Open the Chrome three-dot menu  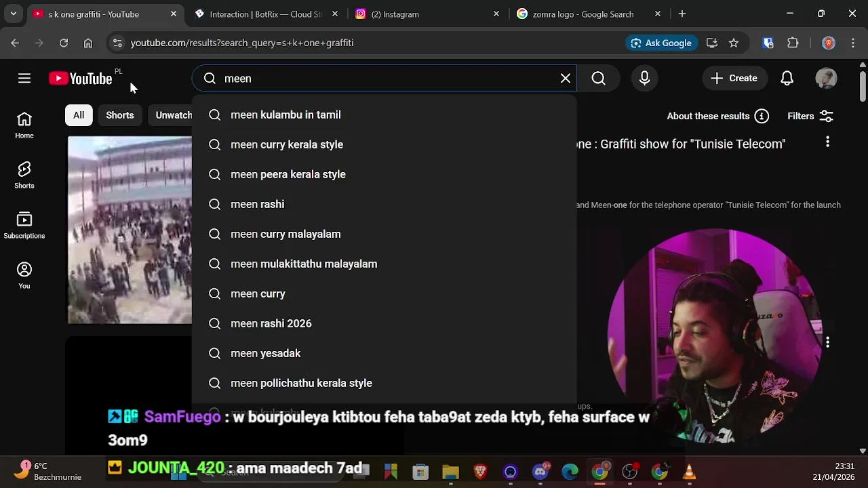853,43
